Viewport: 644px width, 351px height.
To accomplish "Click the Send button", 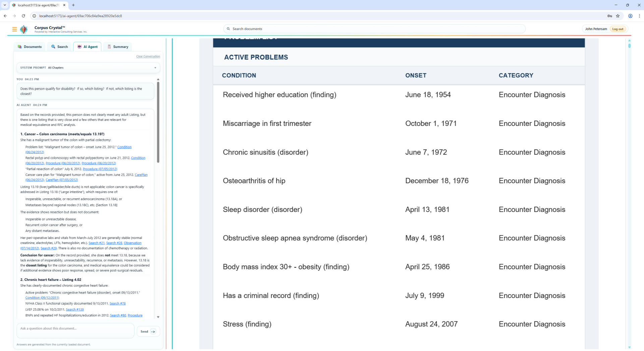I will click(148, 332).
